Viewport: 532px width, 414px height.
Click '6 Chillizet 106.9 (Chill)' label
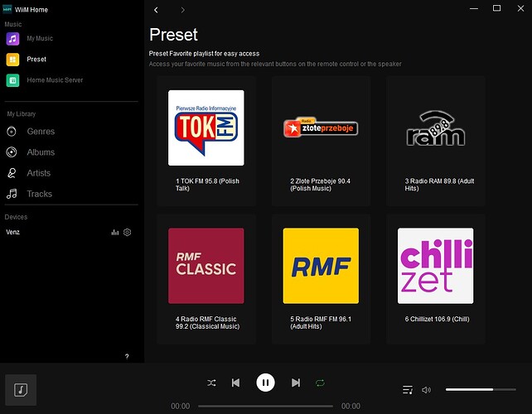437,319
